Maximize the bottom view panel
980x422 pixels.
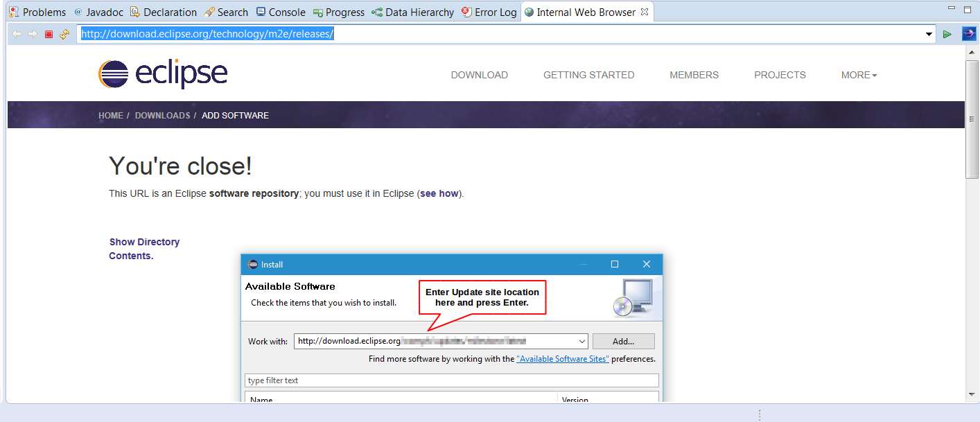[968, 8]
